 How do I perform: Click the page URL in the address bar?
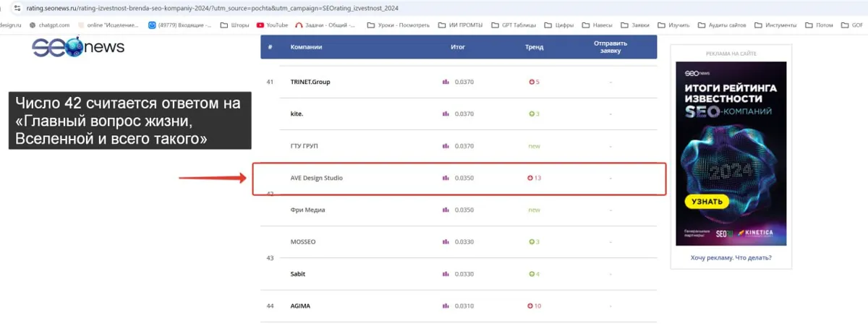pos(211,8)
